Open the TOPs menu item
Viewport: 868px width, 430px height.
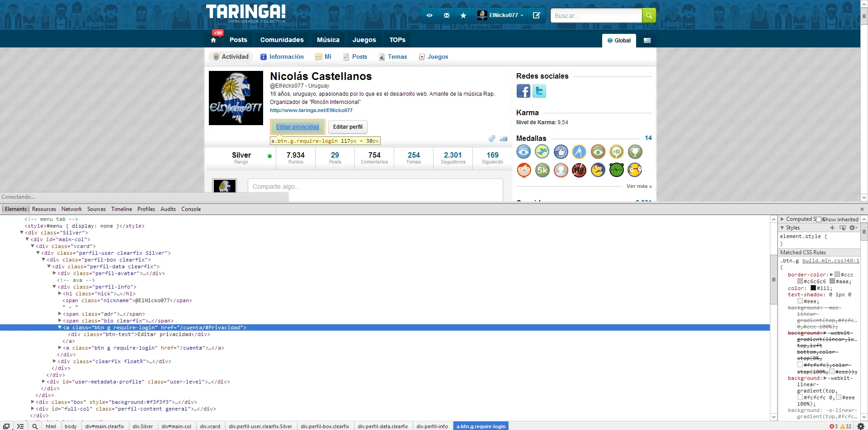397,40
